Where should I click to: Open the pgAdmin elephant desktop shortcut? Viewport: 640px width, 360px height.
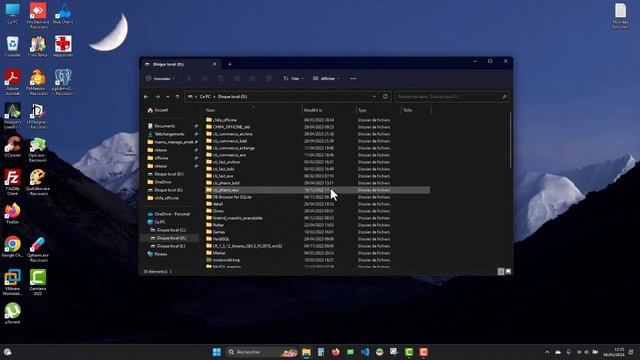(x=63, y=82)
